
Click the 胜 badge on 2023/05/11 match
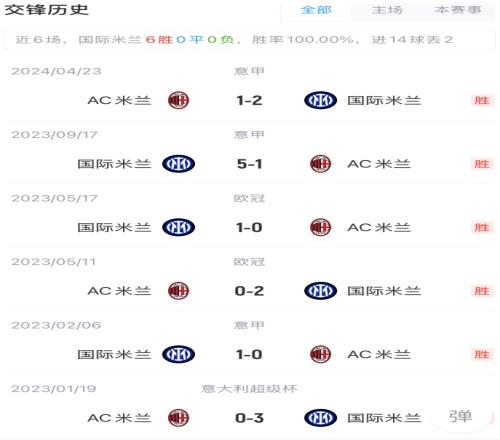tap(482, 291)
